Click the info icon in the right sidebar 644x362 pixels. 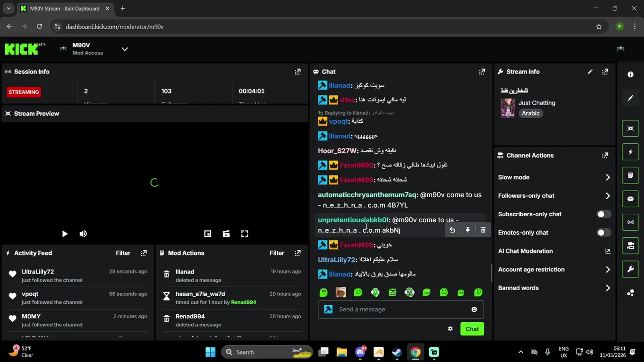630,74
